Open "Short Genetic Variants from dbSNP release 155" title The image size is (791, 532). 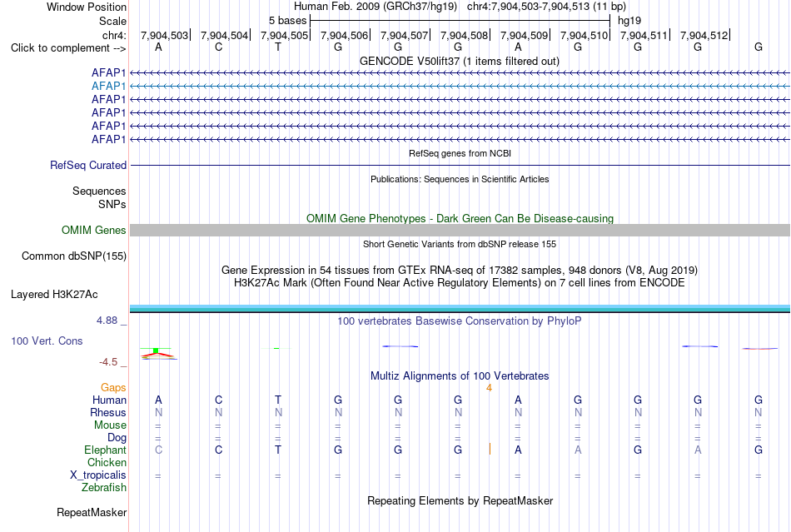[460, 244]
